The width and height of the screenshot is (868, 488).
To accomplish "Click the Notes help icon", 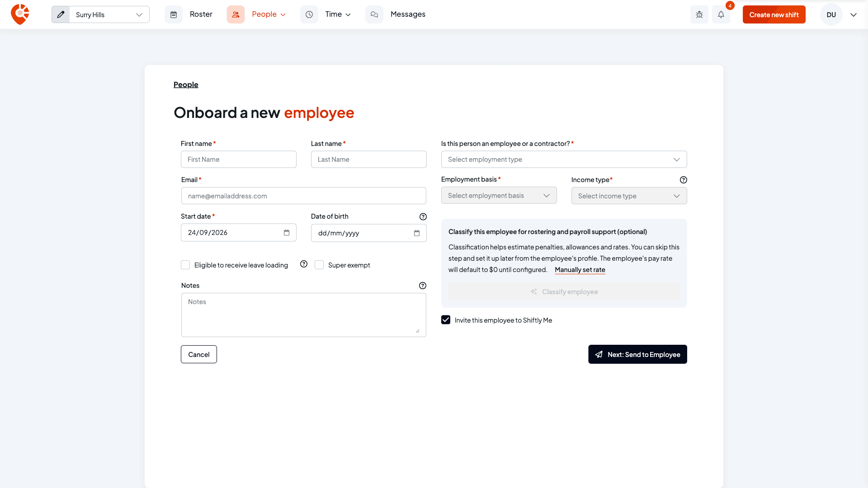I will click(423, 286).
